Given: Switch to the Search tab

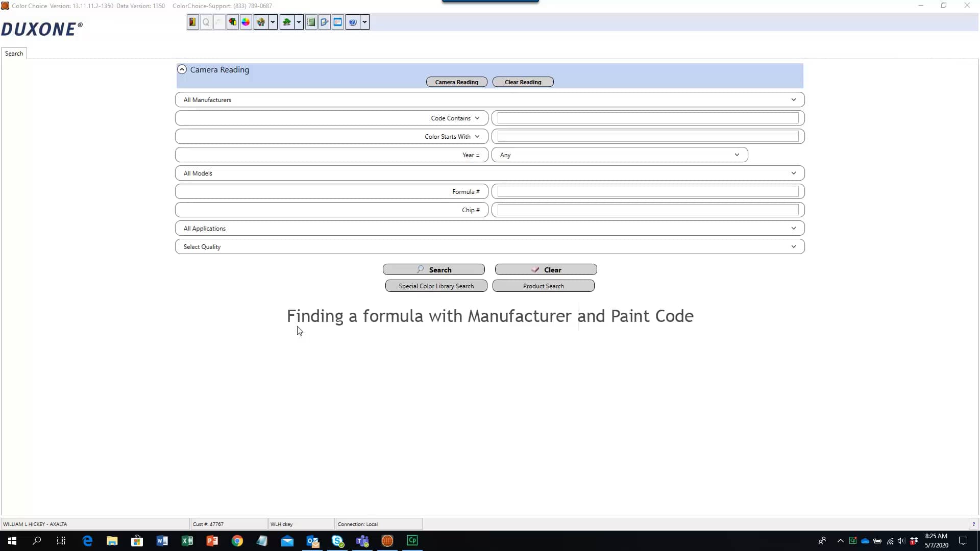Looking at the screenshot, I should 14,53.
